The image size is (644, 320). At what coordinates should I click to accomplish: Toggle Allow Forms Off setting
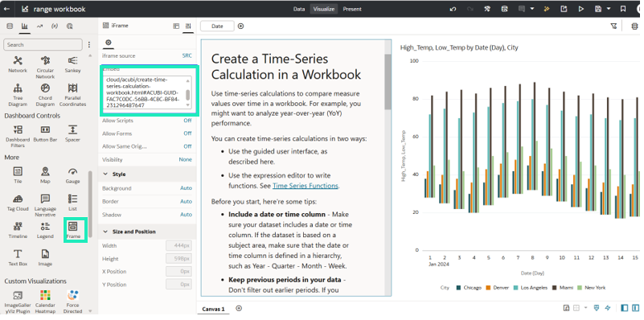187,133
